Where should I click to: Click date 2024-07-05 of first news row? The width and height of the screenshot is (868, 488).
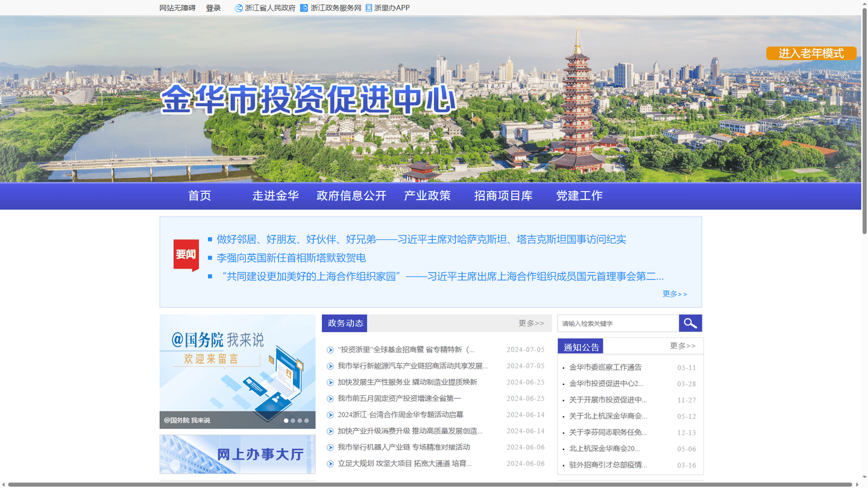pyautogui.click(x=526, y=349)
